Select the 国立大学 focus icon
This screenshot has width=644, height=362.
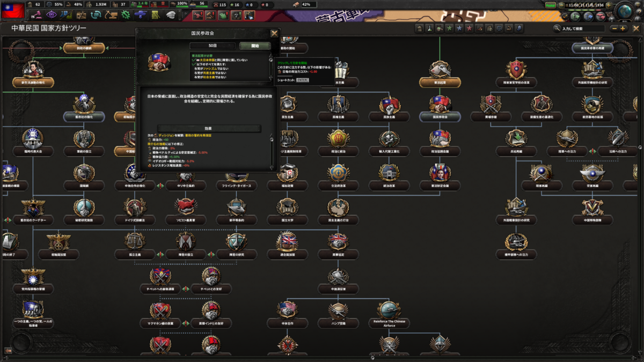[x=287, y=207]
